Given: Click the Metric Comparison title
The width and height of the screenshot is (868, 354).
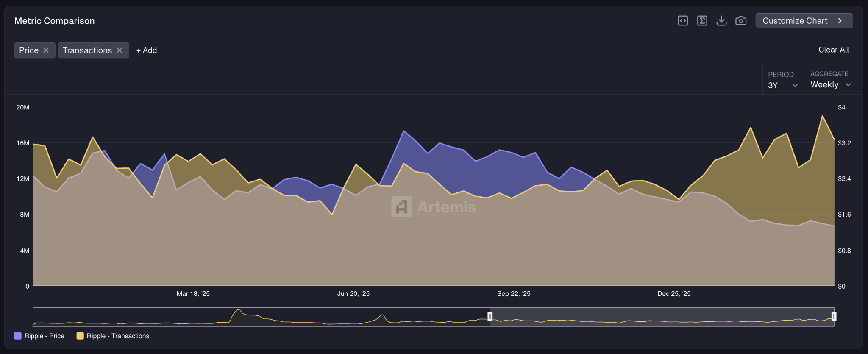Looking at the screenshot, I should 55,21.
